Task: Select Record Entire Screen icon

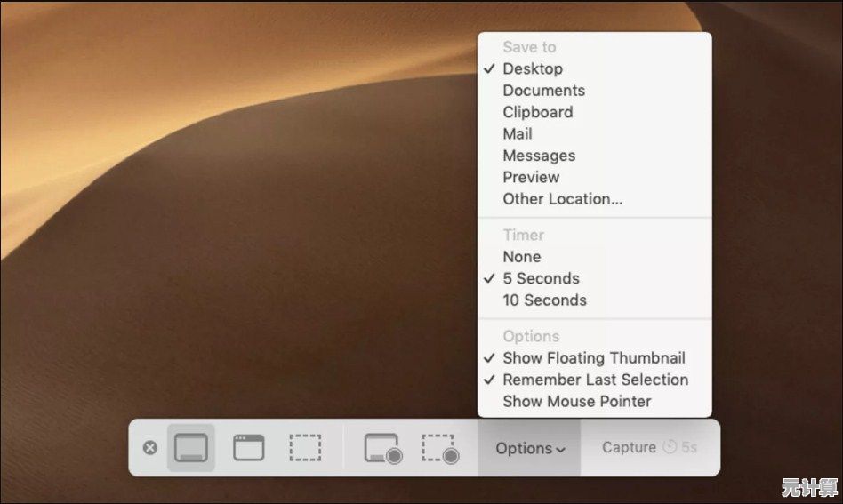Action: coord(383,448)
